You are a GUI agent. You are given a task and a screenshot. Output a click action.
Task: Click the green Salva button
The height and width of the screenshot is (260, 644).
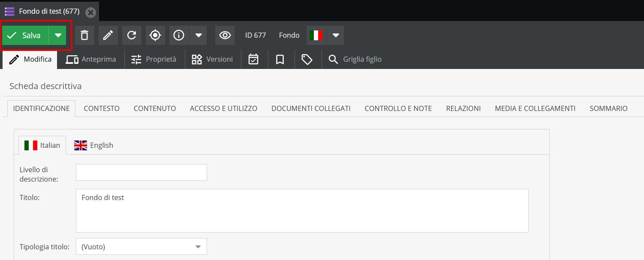(25, 35)
